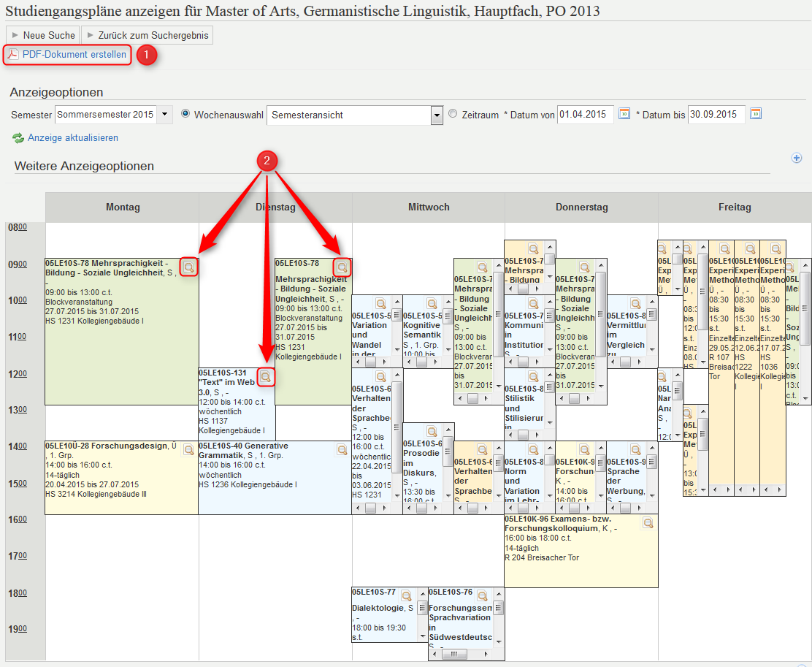Click scroll-down arrow in the Dialektologie event

coord(423,636)
